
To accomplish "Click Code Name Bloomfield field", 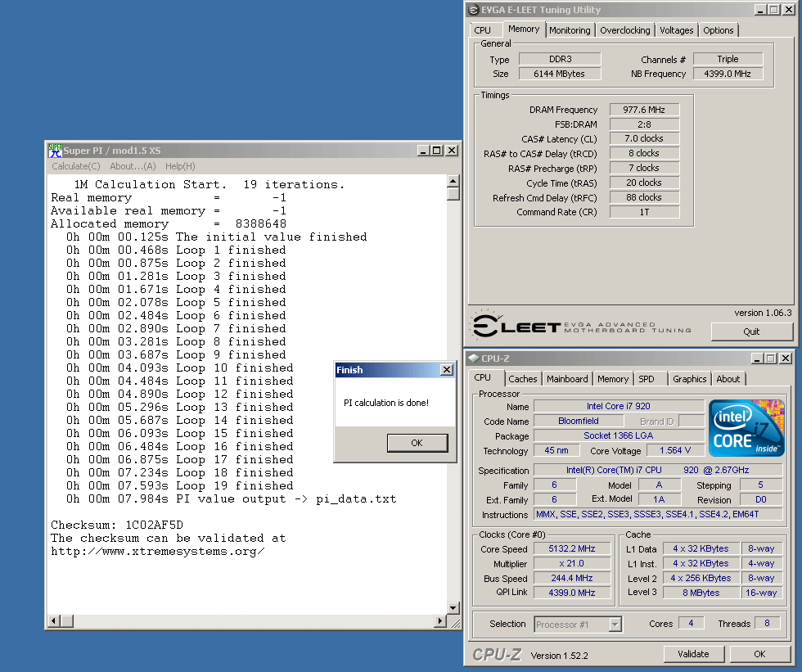I will click(x=579, y=421).
